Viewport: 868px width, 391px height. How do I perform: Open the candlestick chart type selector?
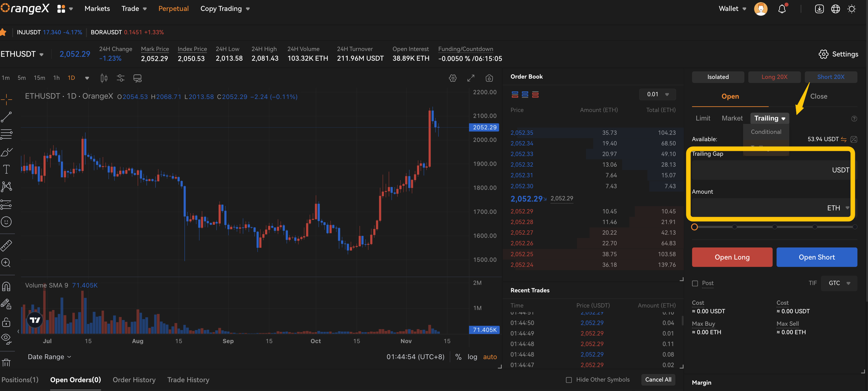(104, 78)
